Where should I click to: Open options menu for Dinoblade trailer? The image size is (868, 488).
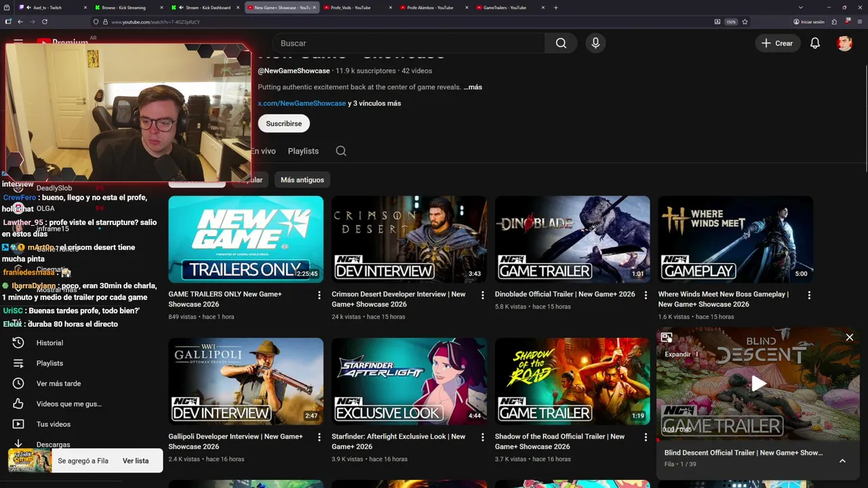646,296
